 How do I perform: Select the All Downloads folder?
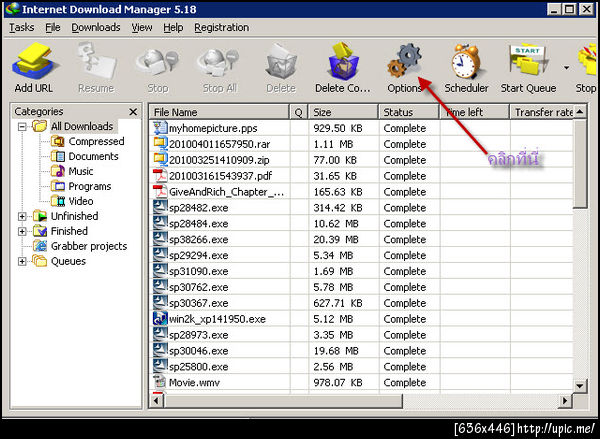pyautogui.click(x=73, y=126)
